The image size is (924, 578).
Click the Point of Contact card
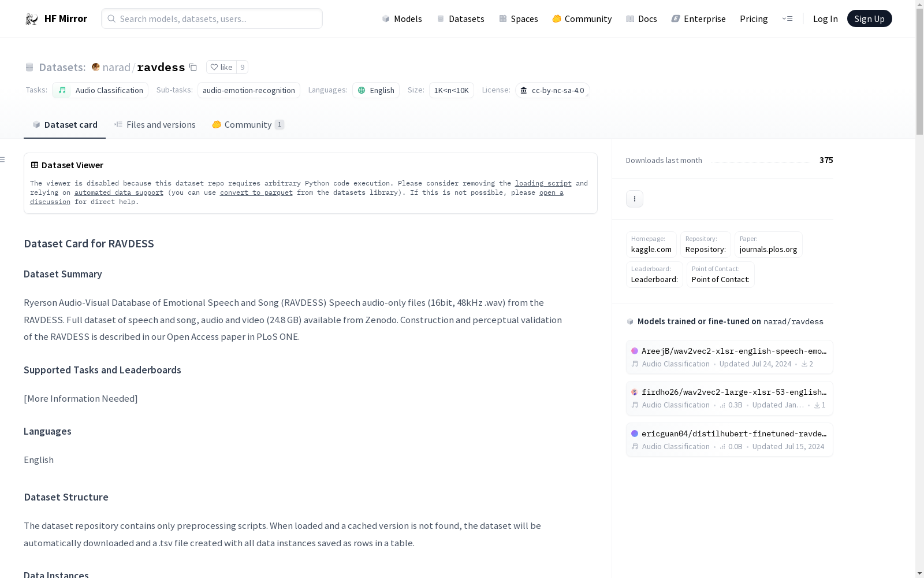[721, 275]
